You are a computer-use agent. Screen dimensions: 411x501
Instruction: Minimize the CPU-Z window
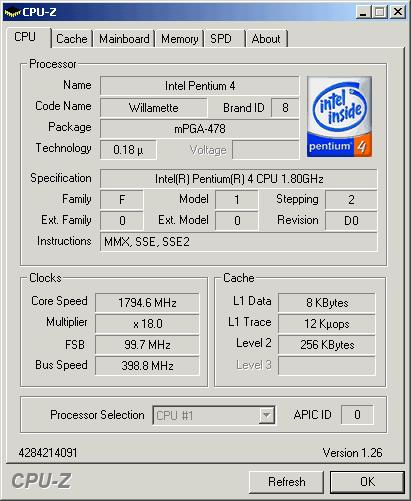pyautogui.click(x=363, y=12)
